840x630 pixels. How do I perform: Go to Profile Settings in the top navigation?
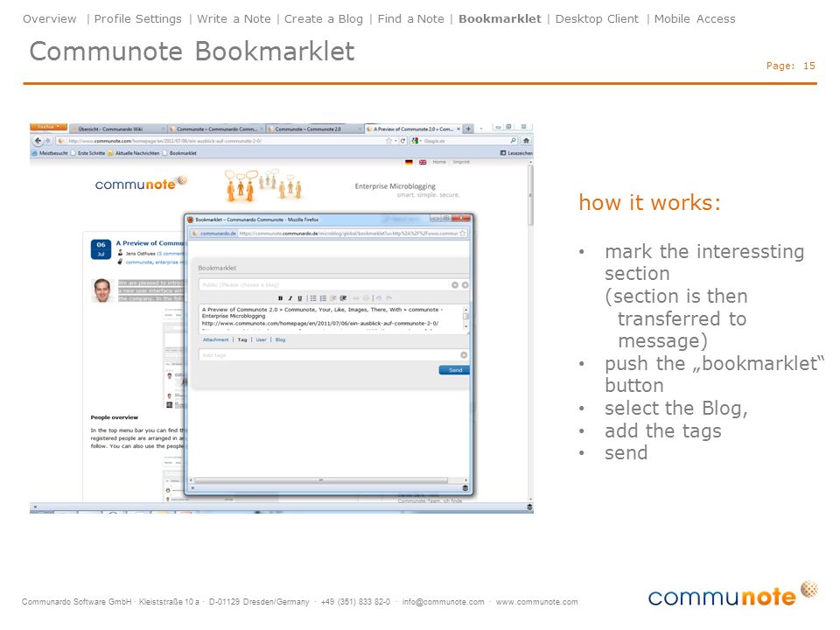137,18
